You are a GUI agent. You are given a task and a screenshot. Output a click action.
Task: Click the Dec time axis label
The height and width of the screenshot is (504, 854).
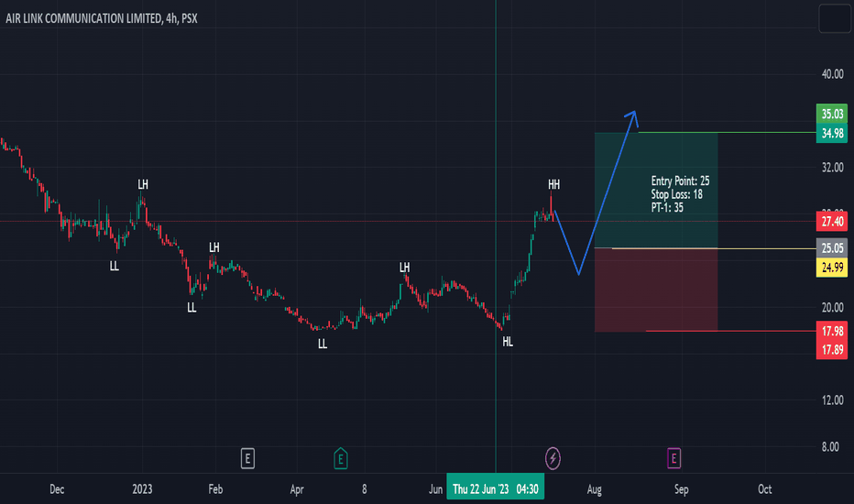(57, 489)
